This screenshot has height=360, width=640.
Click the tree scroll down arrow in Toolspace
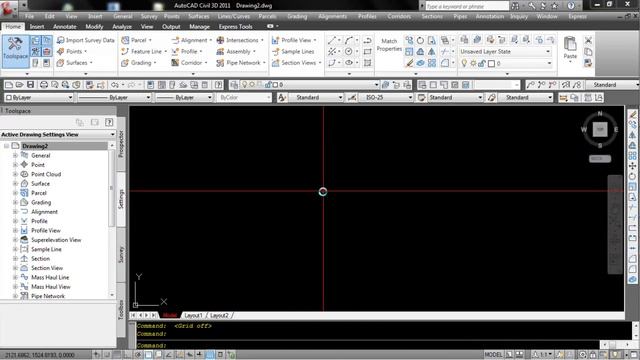[112, 295]
